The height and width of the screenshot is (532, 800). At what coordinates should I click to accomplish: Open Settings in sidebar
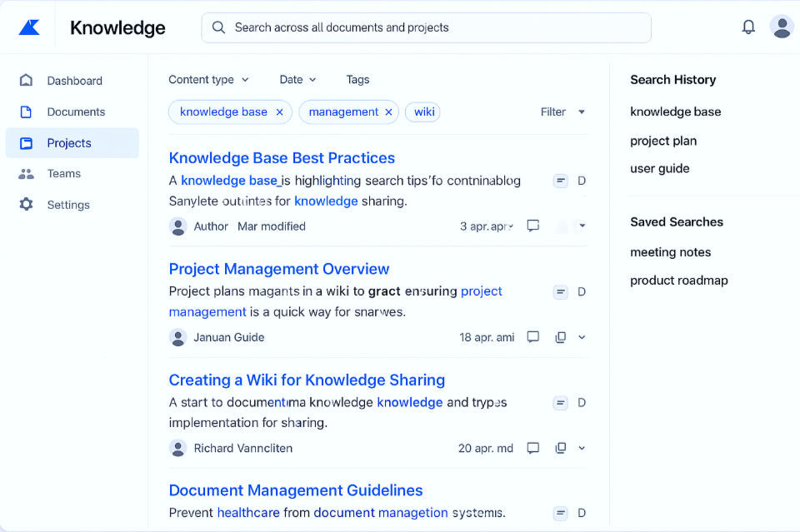[72, 204]
